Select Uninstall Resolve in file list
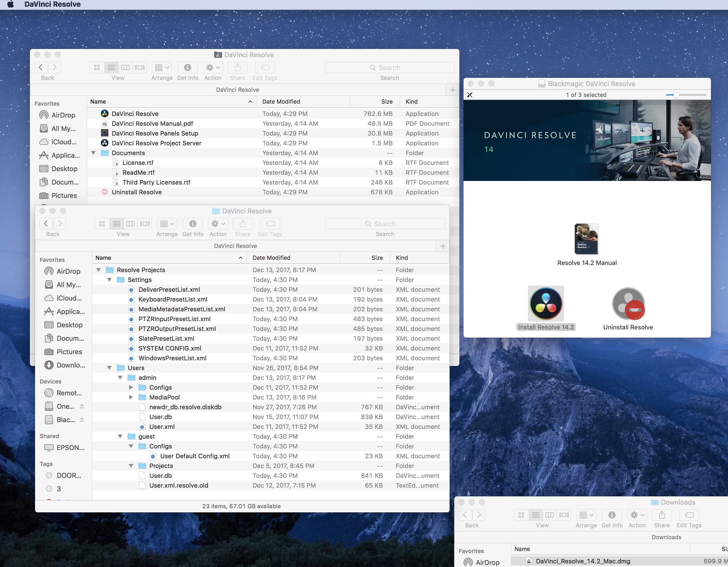 [273, 192]
